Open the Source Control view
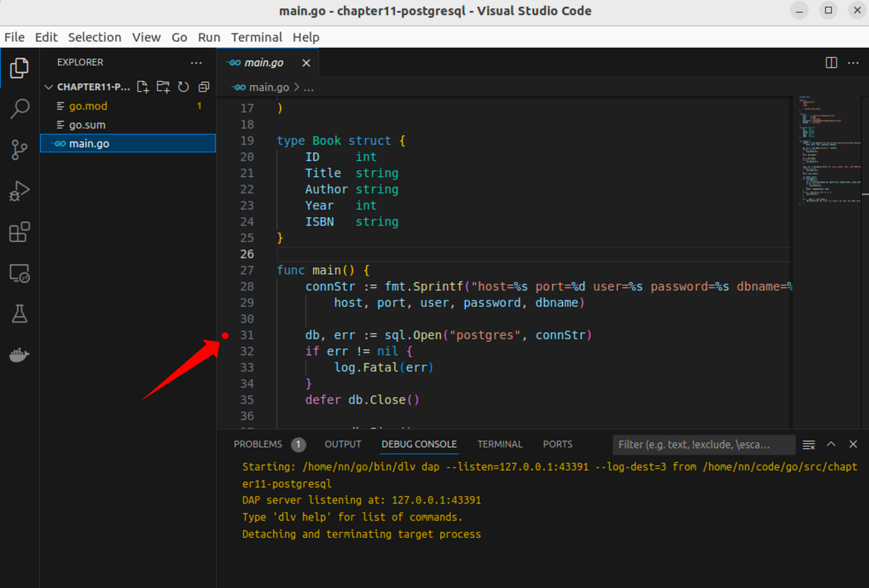Screen dimensions: 869x588 click(x=19, y=149)
